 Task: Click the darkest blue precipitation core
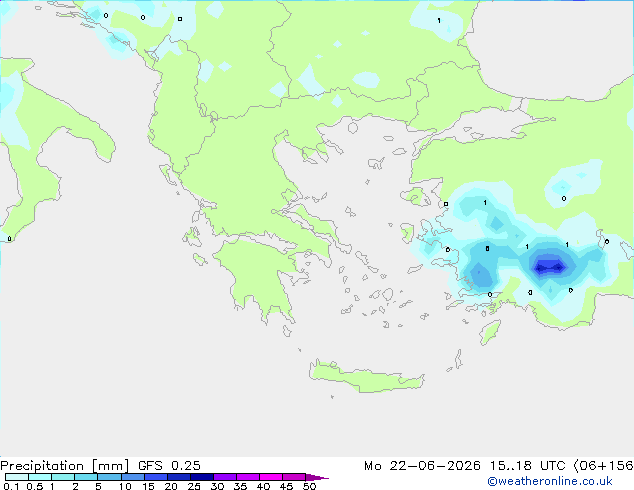(x=549, y=267)
